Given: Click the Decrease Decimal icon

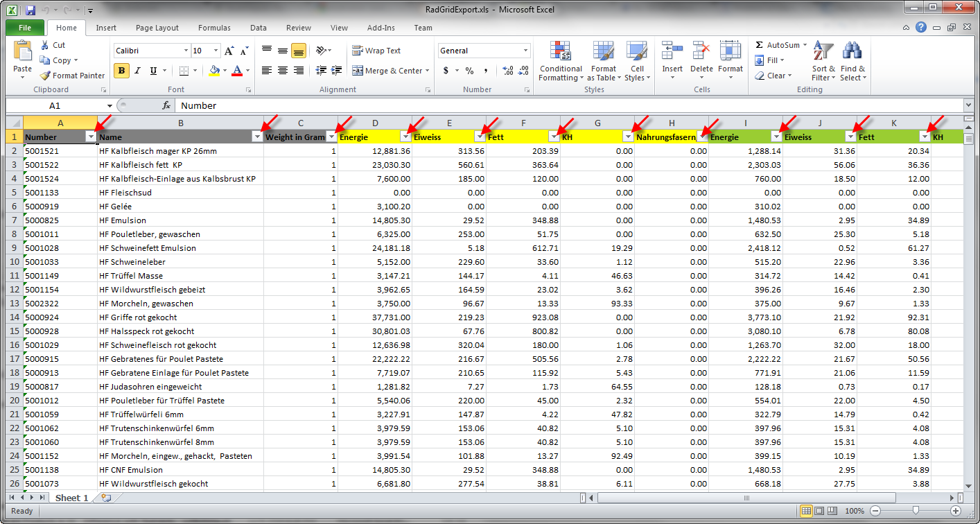Looking at the screenshot, I should pyautogui.click(x=525, y=71).
